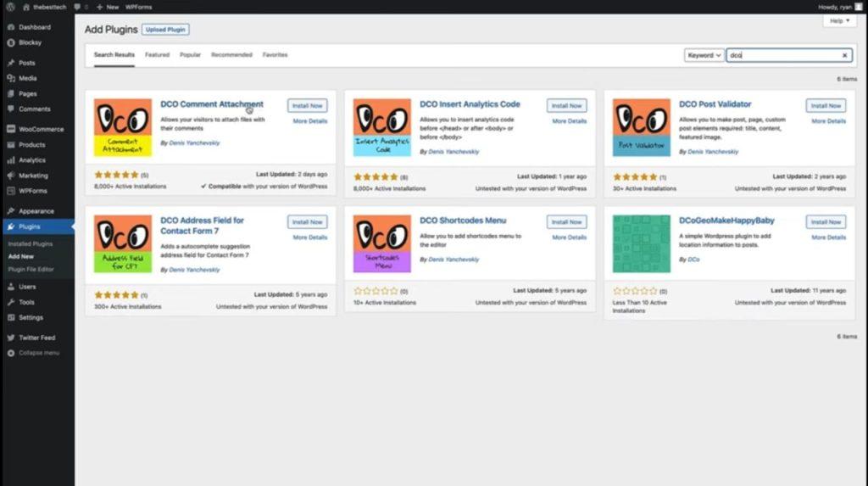View More Details for DCO Address Field plugin
This screenshot has width=868, height=486.
tap(310, 237)
